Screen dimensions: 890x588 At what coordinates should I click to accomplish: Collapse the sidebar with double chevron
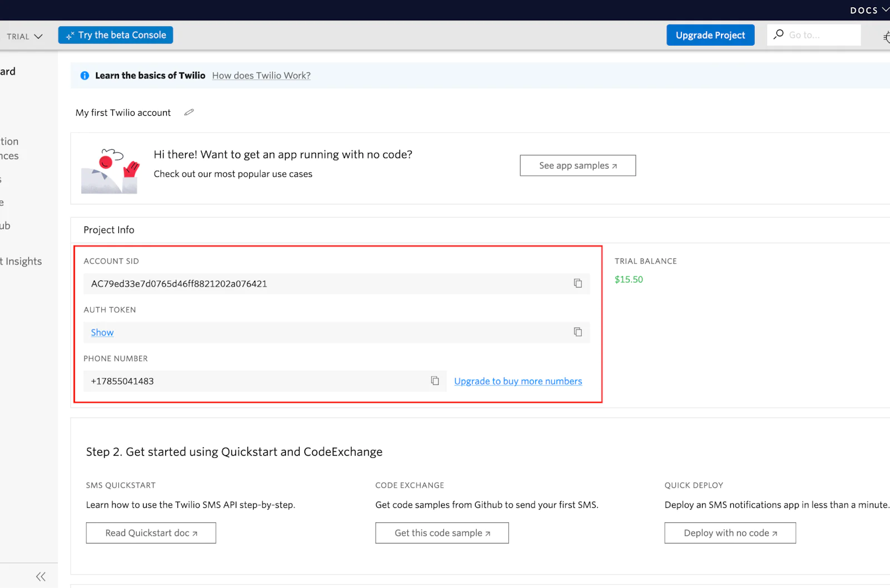(41, 576)
